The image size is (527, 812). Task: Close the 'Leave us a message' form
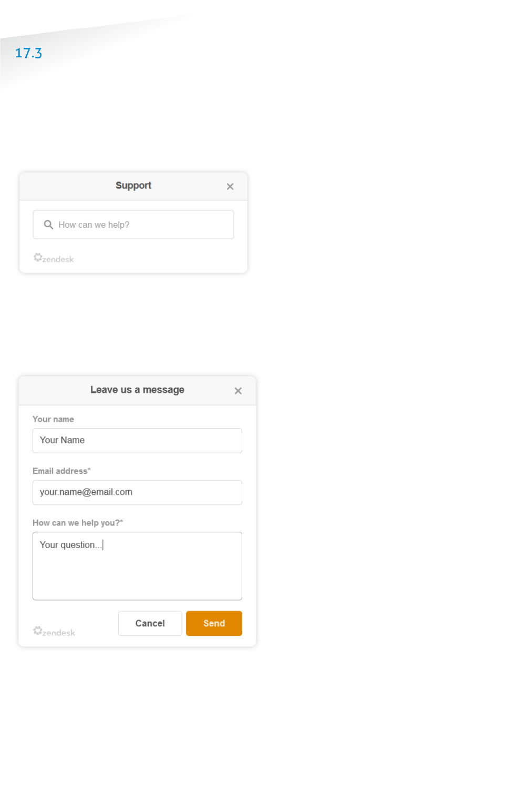238,391
